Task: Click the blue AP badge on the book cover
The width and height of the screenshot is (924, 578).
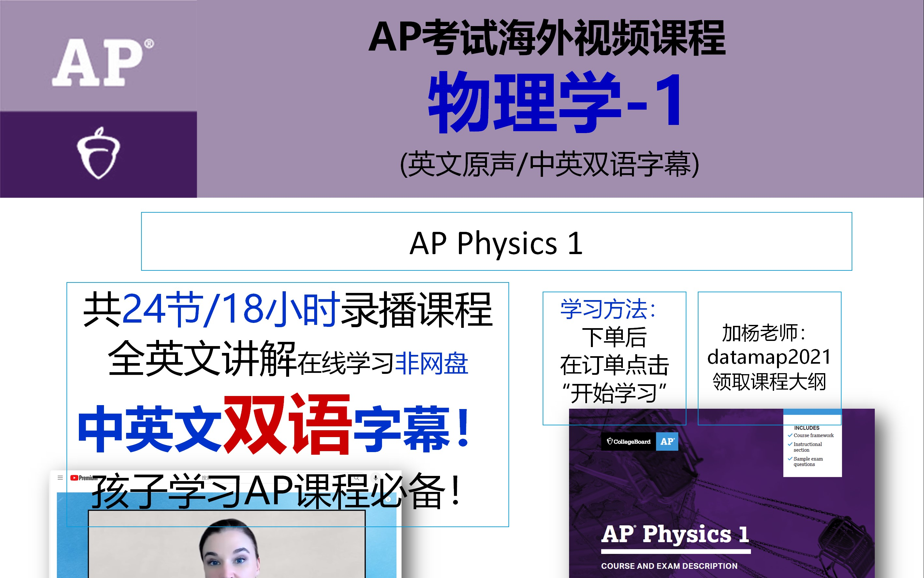Action: click(667, 442)
